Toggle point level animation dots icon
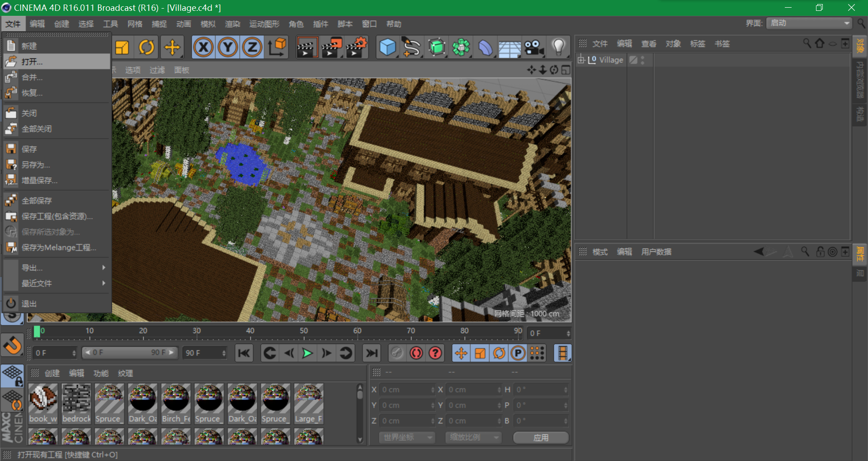This screenshot has height=461, width=868. point(537,353)
